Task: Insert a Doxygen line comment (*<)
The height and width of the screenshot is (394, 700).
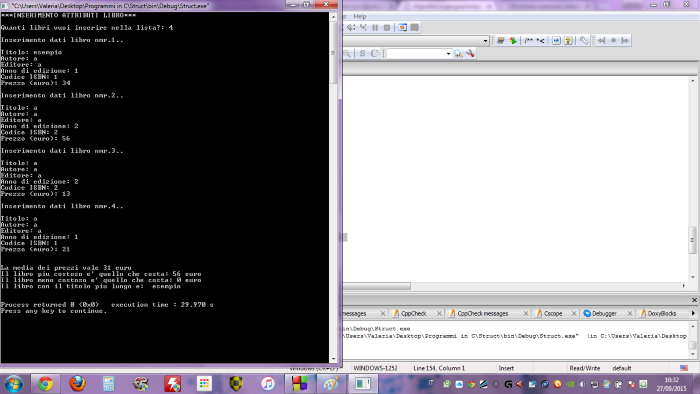Action: (540, 41)
